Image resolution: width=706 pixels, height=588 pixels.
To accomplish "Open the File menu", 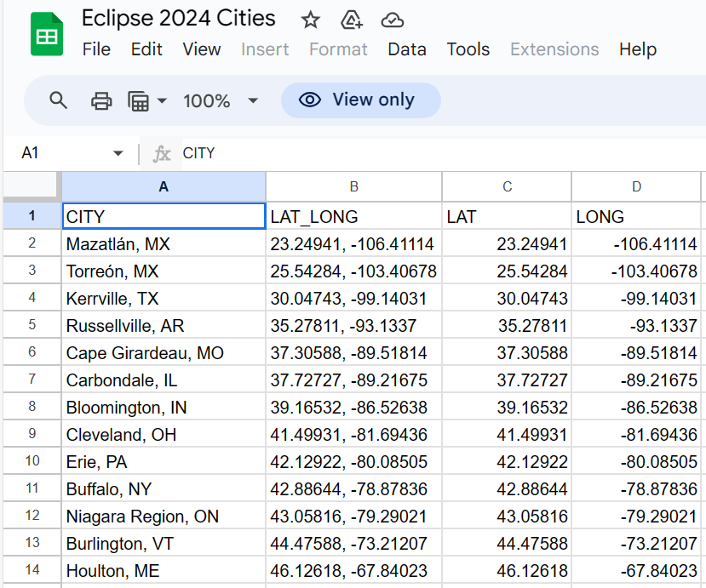I will tap(96, 49).
